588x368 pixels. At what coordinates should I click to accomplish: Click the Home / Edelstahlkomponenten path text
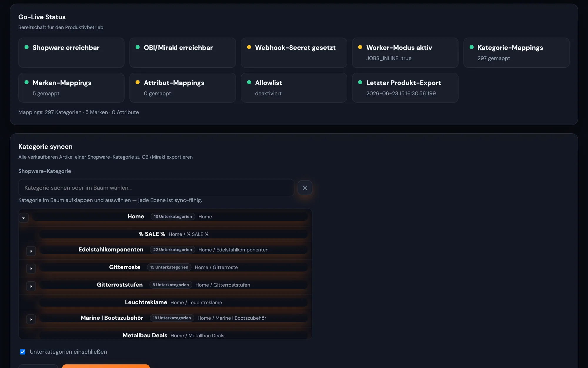pos(233,250)
